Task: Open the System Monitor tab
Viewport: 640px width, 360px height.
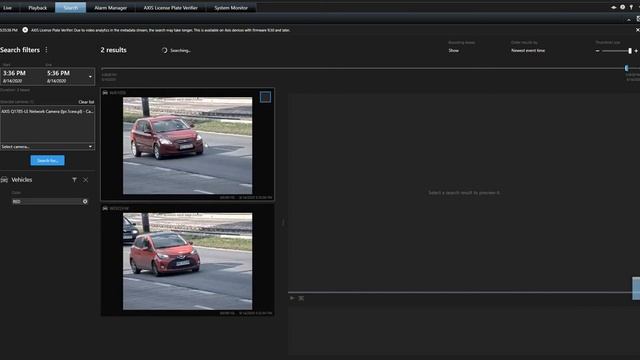Action: (231, 8)
